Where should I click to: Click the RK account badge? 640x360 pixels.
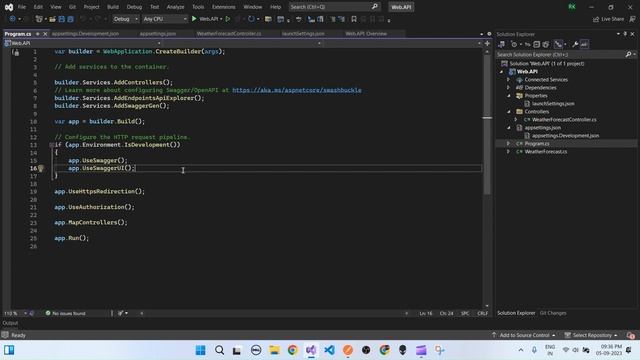[572, 7]
